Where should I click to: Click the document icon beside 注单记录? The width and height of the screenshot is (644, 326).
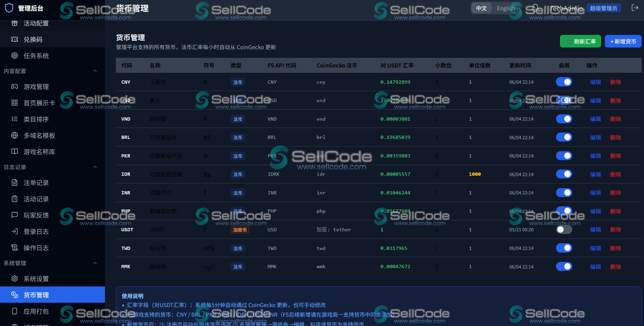(15, 182)
